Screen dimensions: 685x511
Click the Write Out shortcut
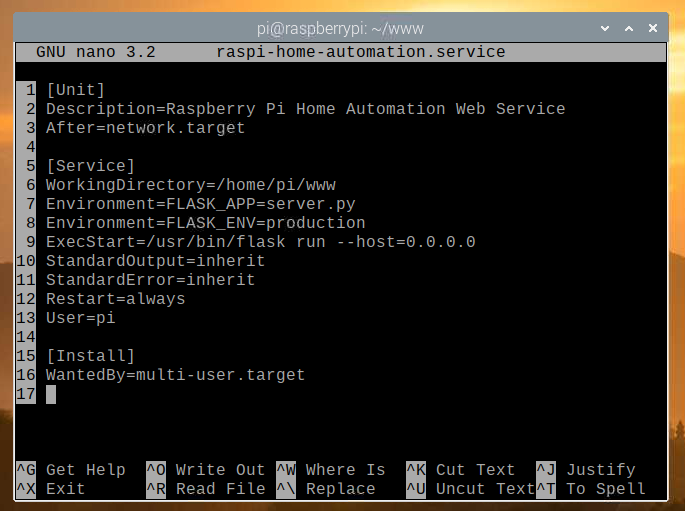[x=220, y=470]
